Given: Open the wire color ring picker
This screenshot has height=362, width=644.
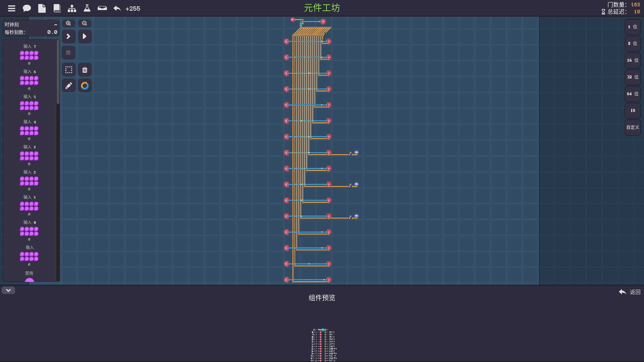Looking at the screenshot, I should point(85,86).
